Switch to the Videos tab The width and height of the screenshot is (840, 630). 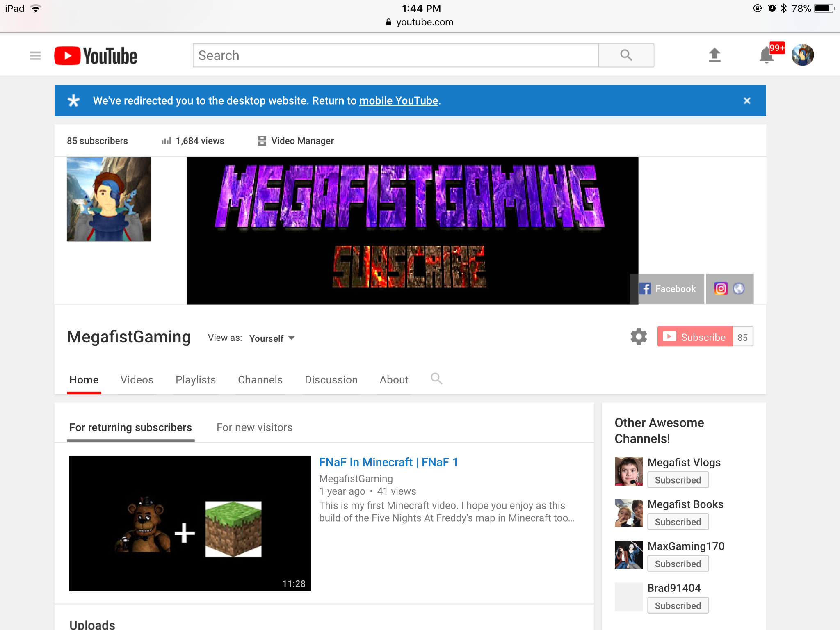point(137,380)
